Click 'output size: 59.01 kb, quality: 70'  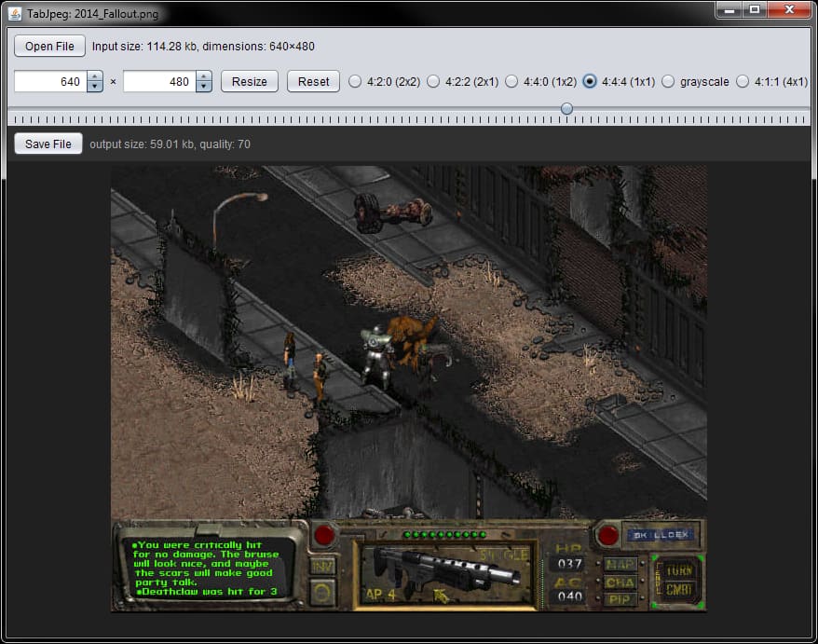[170, 144]
